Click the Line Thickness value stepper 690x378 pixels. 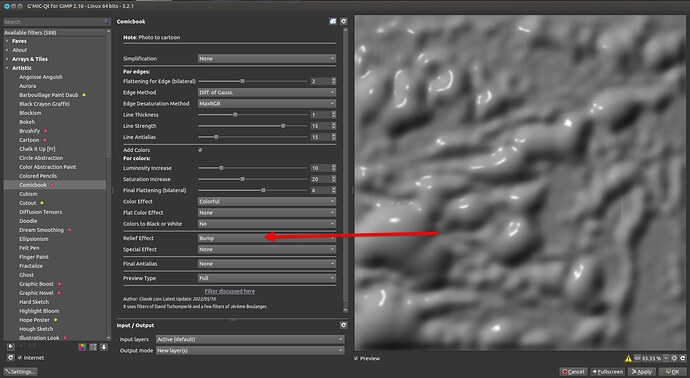[x=334, y=115]
